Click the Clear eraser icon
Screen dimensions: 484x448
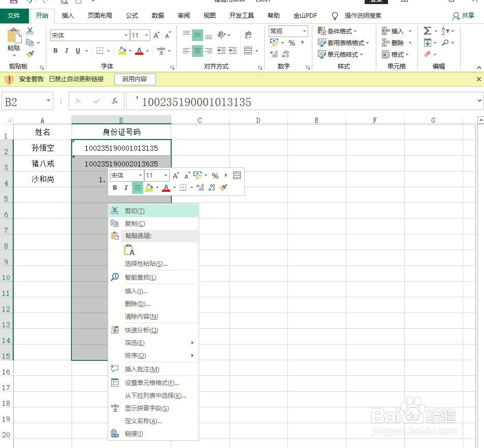pyautogui.click(x=428, y=54)
